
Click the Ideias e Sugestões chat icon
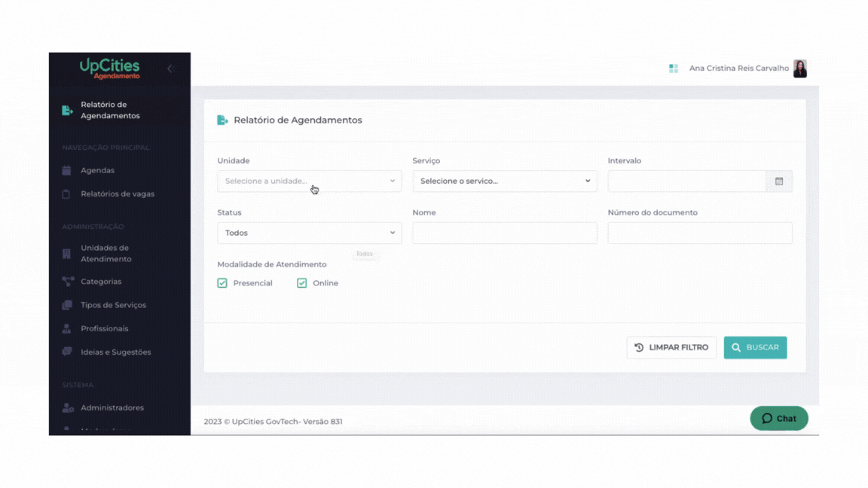point(67,352)
